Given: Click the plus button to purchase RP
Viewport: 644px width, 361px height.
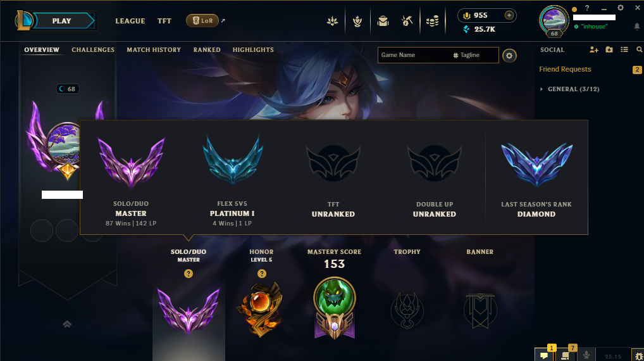Looking at the screenshot, I should (x=509, y=15).
